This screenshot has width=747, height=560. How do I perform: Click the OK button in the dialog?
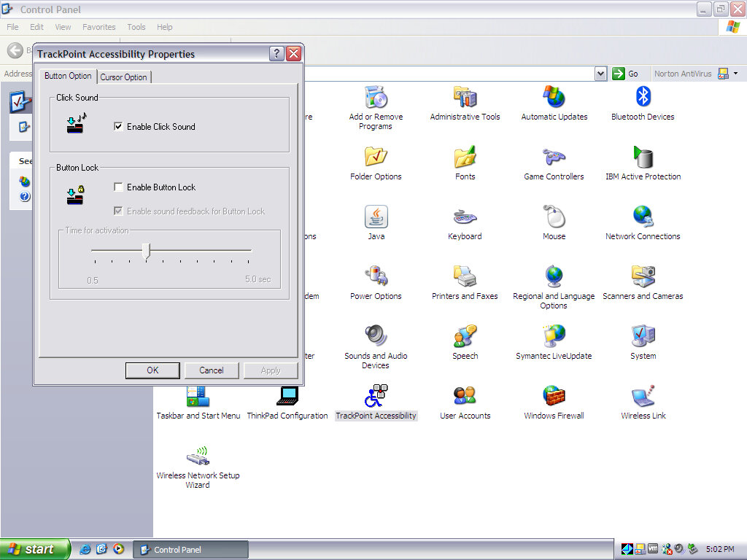pos(152,370)
